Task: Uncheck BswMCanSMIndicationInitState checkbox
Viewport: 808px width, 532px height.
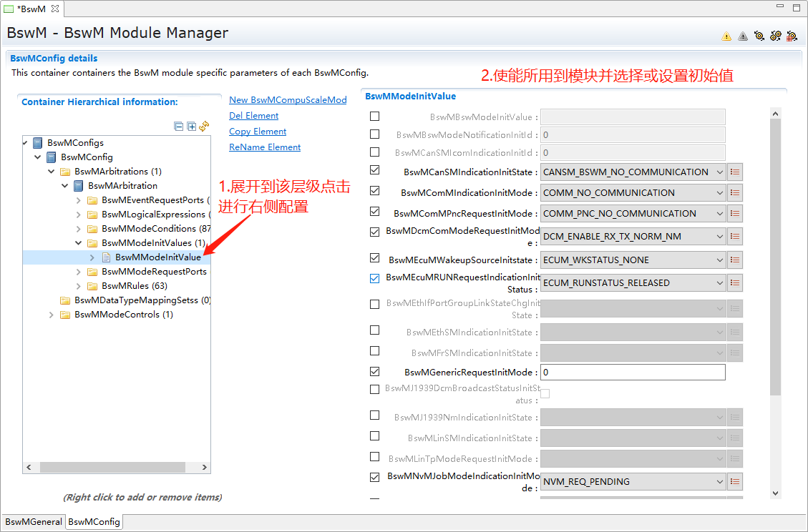Action: click(375, 171)
